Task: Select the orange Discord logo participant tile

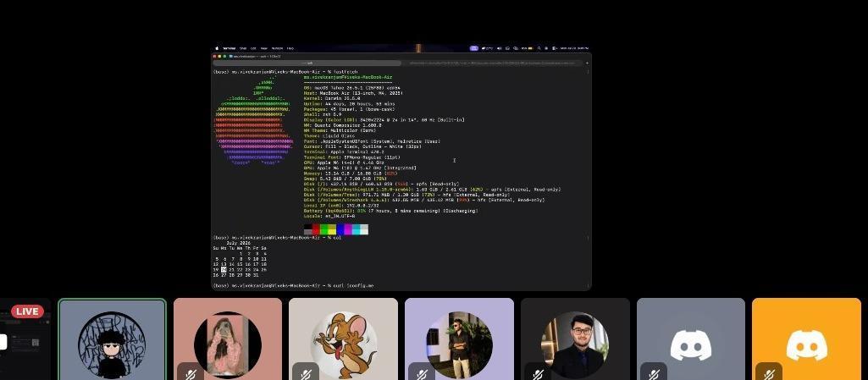Action: 806,339
